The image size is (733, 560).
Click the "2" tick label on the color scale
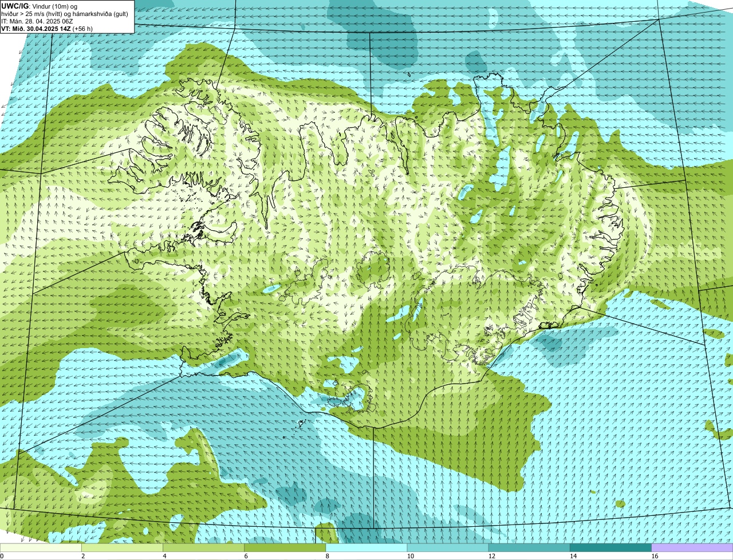tap(83, 556)
